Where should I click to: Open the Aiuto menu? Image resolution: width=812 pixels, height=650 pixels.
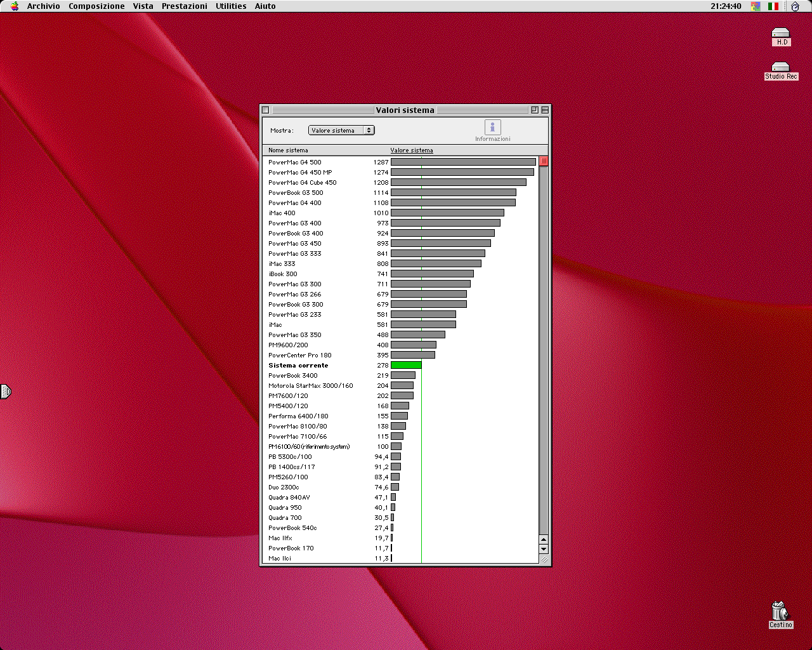pyautogui.click(x=265, y=6)
